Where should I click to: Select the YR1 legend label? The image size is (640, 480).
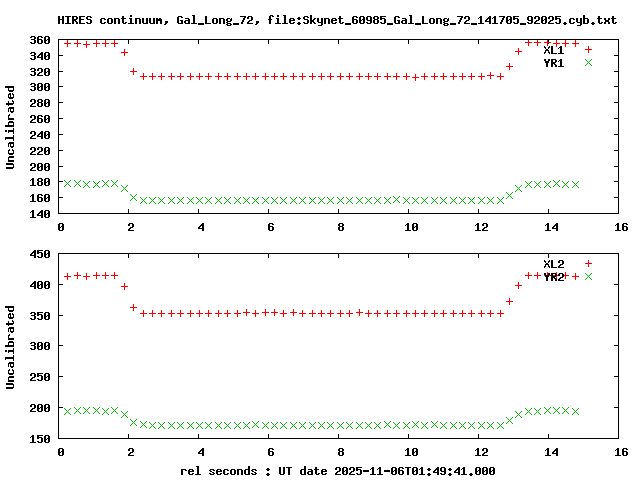coord(553,63)
